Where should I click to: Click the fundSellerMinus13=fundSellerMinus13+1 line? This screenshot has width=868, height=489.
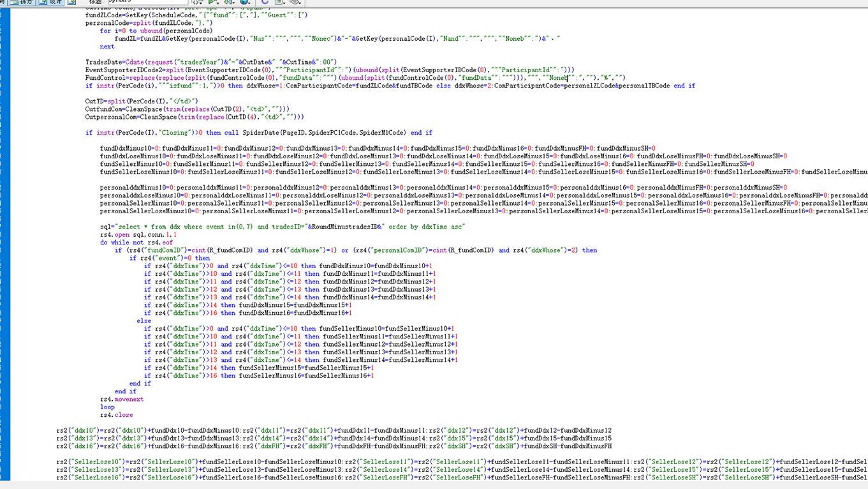(x=301, y=352)
